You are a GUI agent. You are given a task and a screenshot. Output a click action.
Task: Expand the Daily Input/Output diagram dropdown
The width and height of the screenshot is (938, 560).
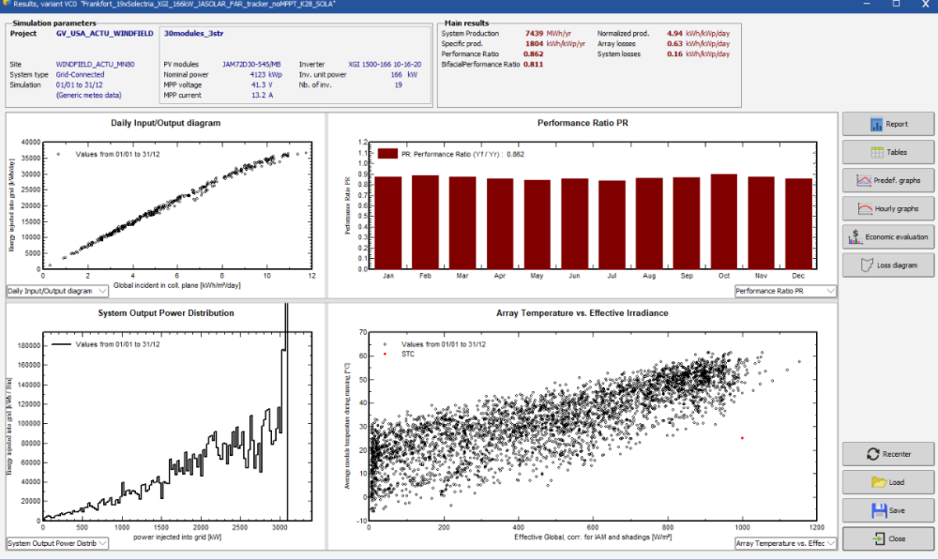point(129,291)
